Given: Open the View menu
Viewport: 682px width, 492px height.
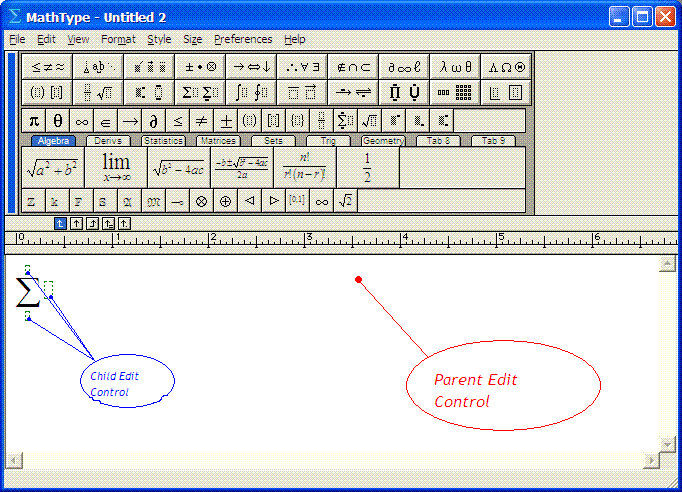Looking at the screenshot, I should tap(78, 39).
